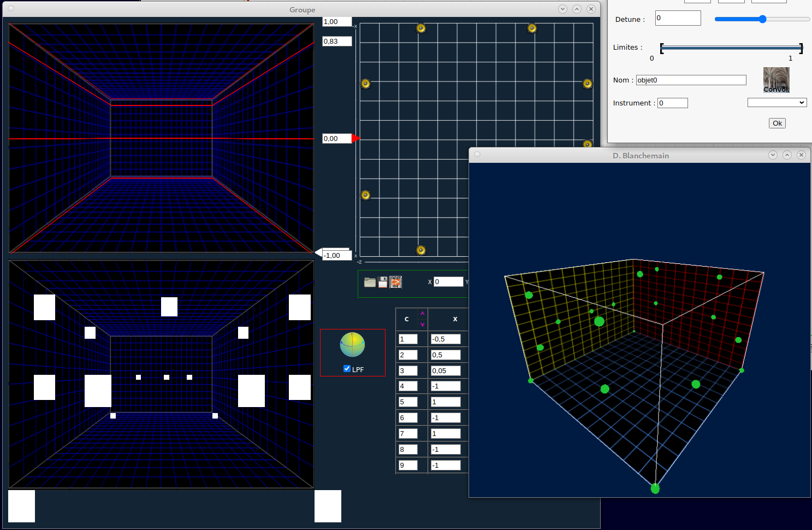This screenshot has width=812, height=530.
Task: Click the Detune value input box
Action: coord(678,18)
